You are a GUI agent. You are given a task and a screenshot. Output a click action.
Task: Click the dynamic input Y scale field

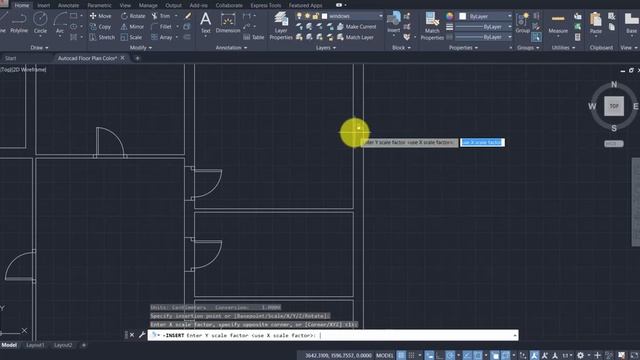482,142
